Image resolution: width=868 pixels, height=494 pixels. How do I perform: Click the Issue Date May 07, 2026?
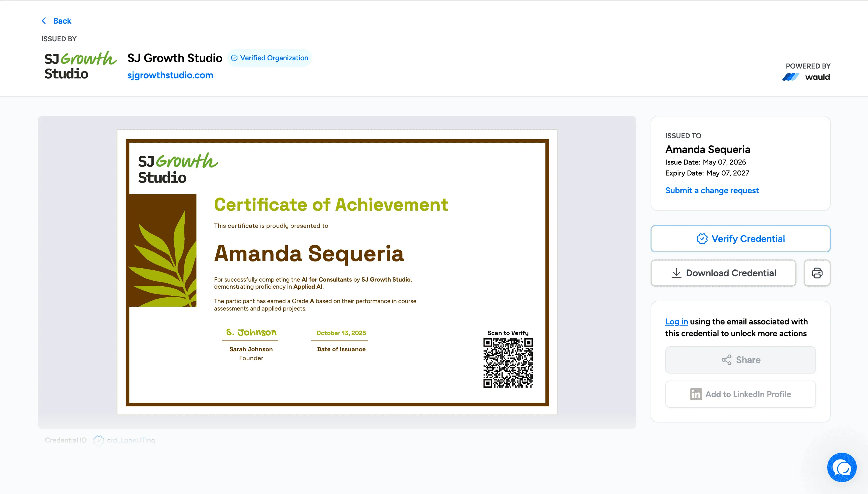(706, 162)
